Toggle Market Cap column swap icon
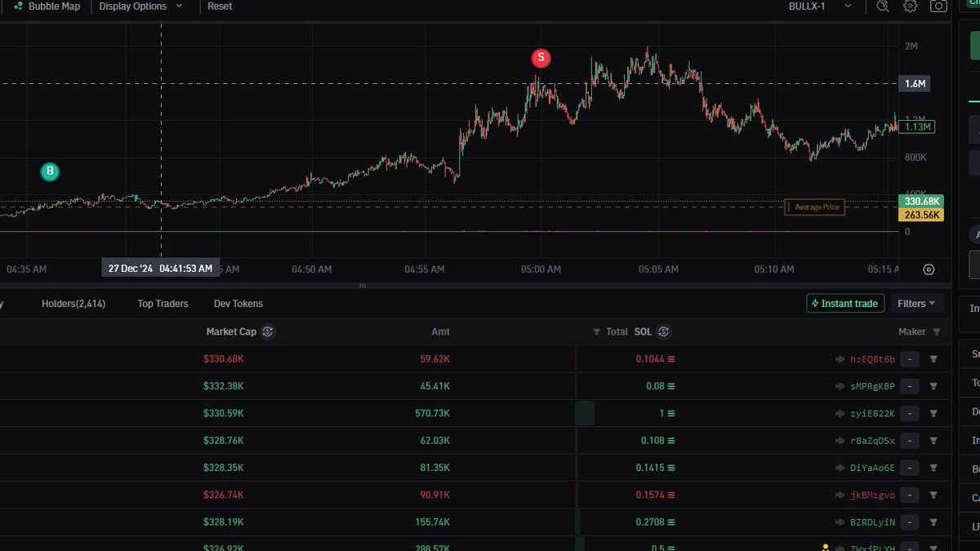980x551 pixels. 268,331
